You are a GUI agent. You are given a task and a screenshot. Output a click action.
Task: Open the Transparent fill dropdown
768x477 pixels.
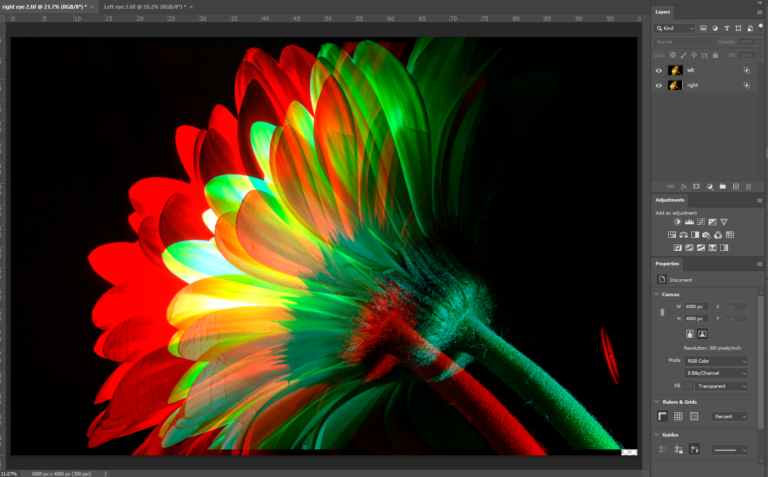[x=721, y=386]
